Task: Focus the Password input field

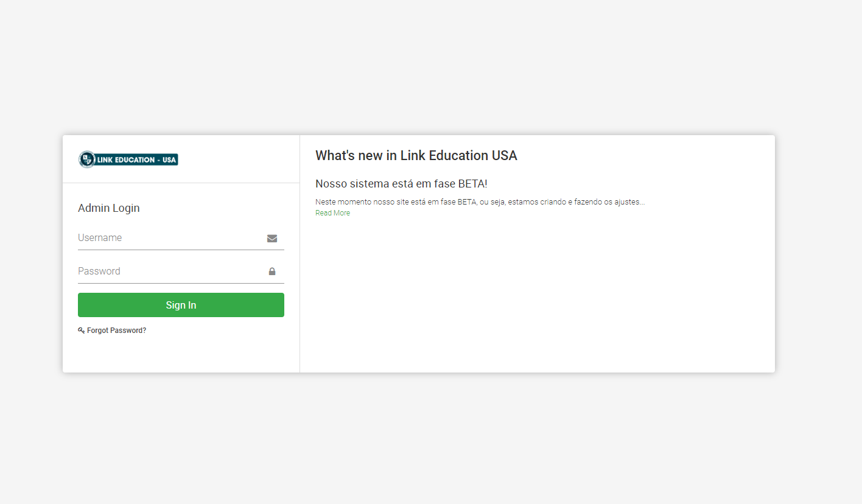Action: [x=170, y=271]
